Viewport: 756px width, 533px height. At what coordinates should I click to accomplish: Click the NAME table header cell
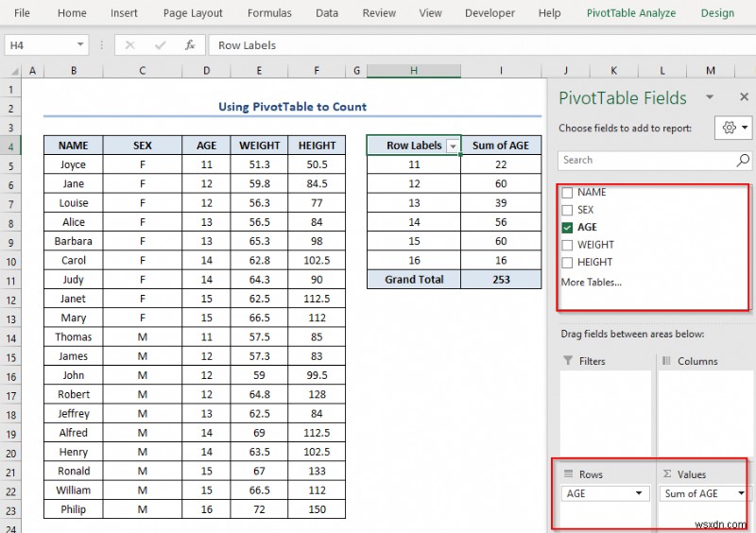pos(74,146)
